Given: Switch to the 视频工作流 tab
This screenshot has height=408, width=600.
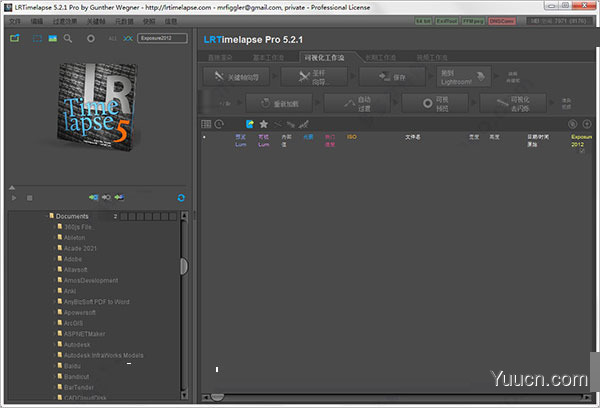Looking at the screenshot, I should tap(432, 57).
